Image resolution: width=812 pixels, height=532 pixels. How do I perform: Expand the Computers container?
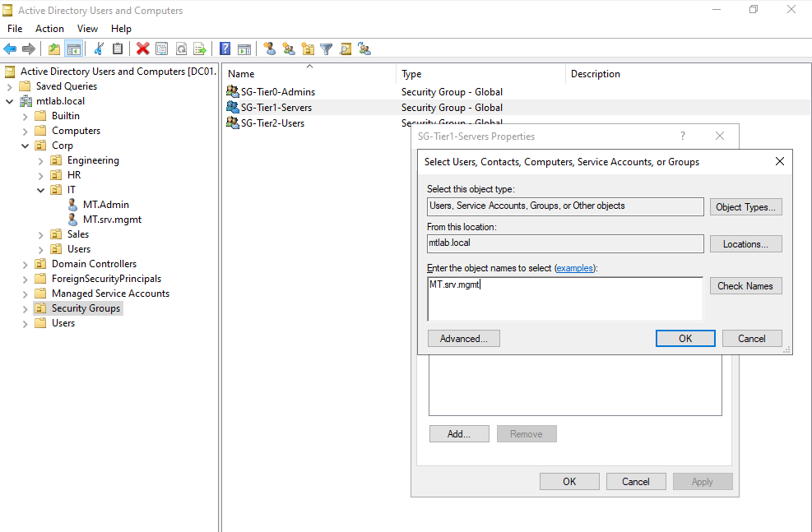coord(25,131)
